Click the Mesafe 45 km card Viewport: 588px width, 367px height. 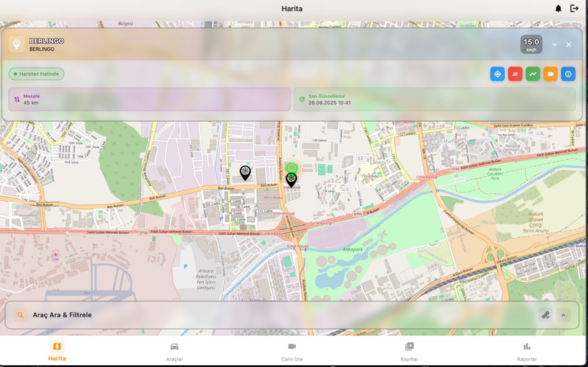(x=150, y=99)
